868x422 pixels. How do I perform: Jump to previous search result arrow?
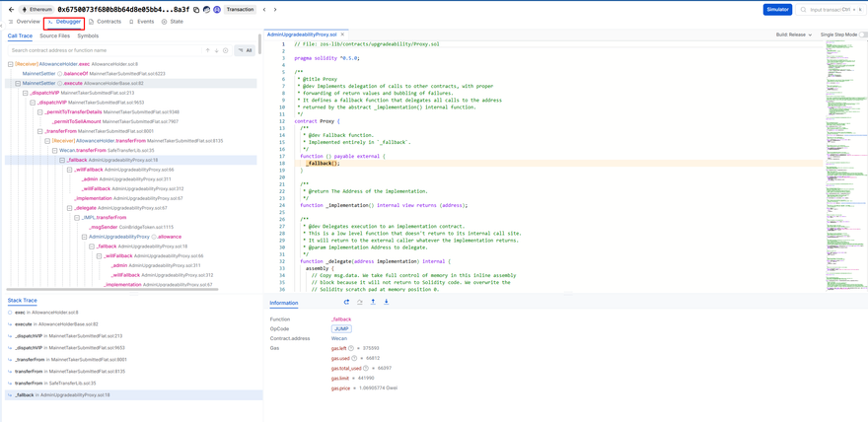[208, 50]
